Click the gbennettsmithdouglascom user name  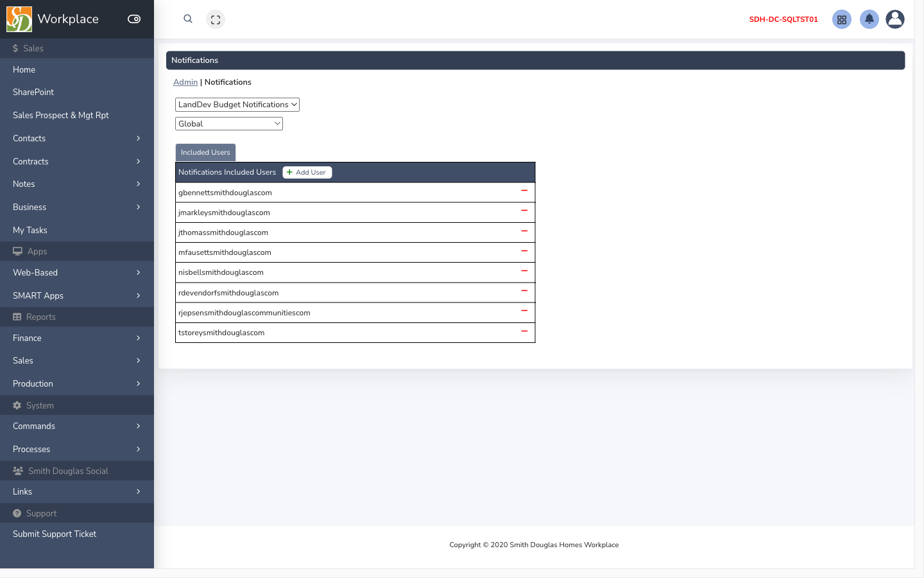click(x=225, y=193)
